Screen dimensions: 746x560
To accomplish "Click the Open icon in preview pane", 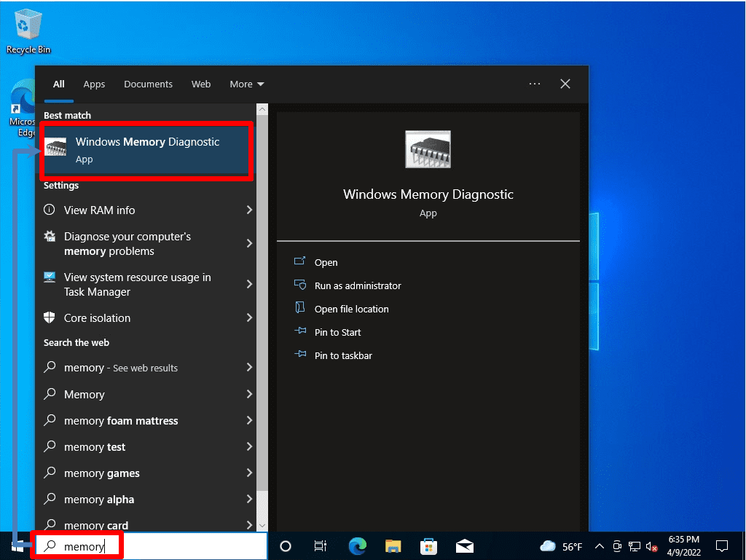I will tap(299, 261).
